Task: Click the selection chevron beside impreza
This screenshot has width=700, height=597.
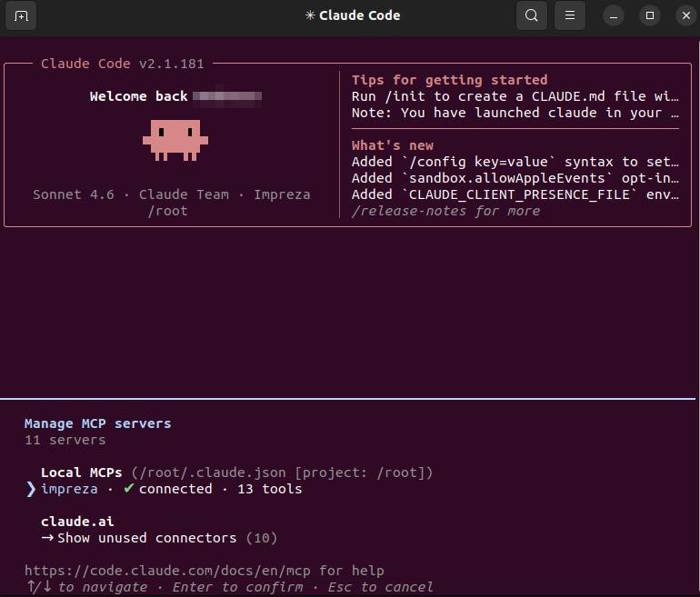Action: pos(31,489)
